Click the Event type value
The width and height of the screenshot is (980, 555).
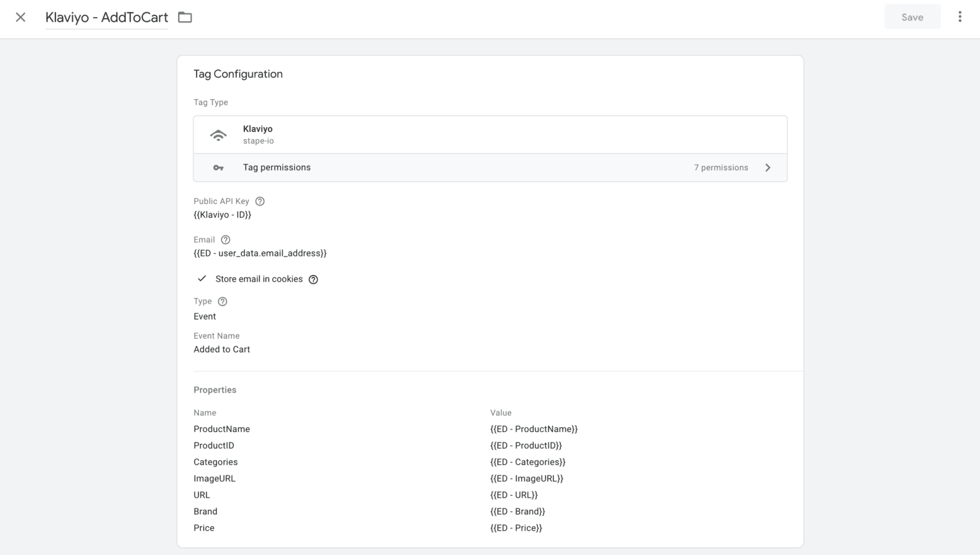205,316
